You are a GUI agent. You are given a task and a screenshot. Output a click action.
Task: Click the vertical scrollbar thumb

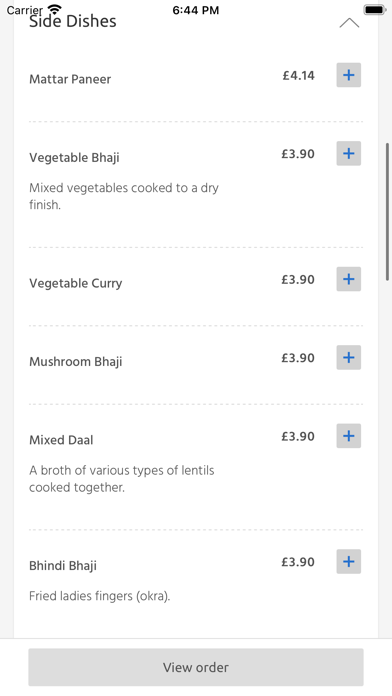pyautogui.click(x=387, y=212)
